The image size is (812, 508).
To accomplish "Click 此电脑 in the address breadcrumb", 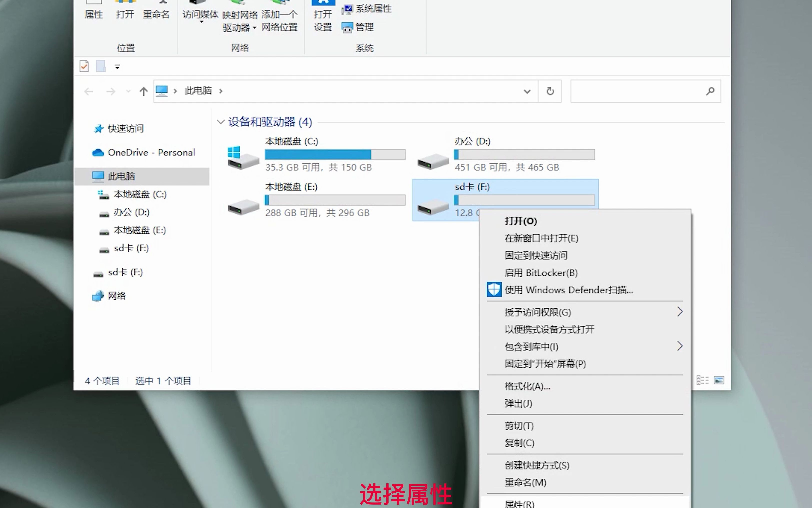I will tap(198, 91).
